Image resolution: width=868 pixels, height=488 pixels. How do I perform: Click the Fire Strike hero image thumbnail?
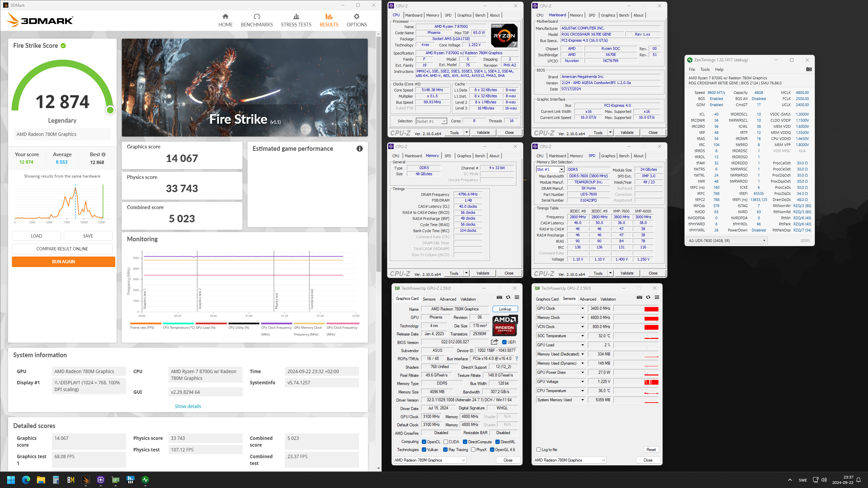point(244,87)
